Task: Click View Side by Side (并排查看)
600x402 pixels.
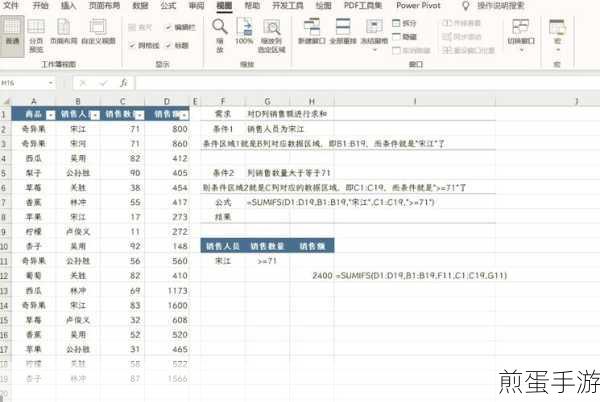Action: click(461, 23)
